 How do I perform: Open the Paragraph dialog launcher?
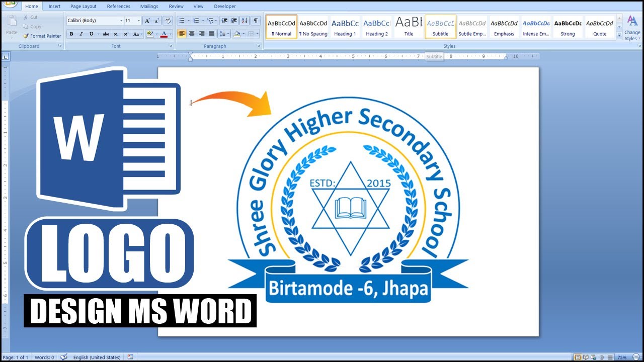pos(259,46)
